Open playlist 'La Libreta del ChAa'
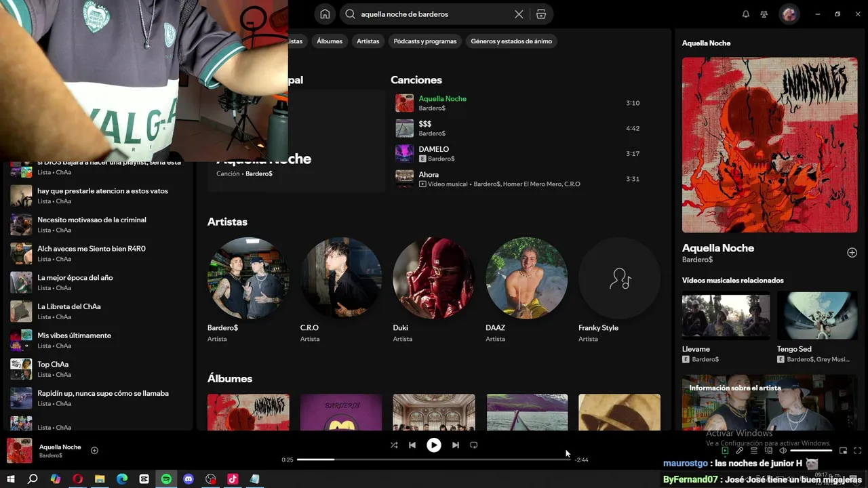This screenshot has height=488, width=868. coord(98,311)
